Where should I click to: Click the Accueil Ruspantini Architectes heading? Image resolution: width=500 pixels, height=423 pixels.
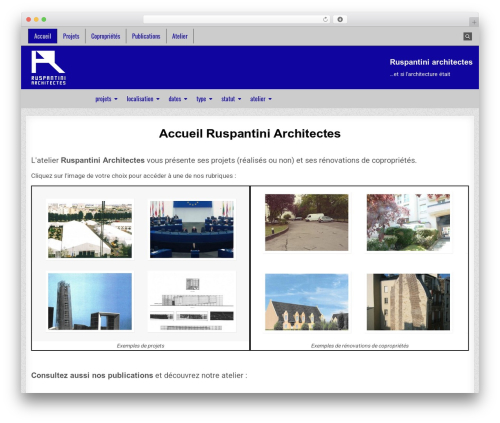(x=250, y=133)
